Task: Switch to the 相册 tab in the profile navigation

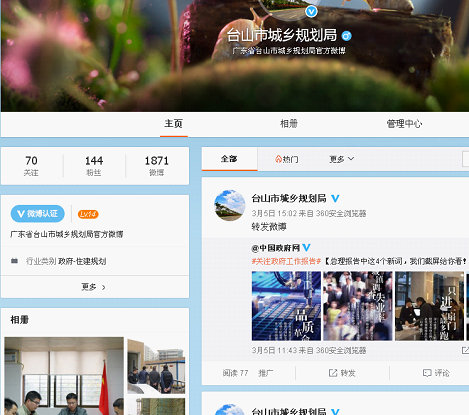Action: [289, 124]
